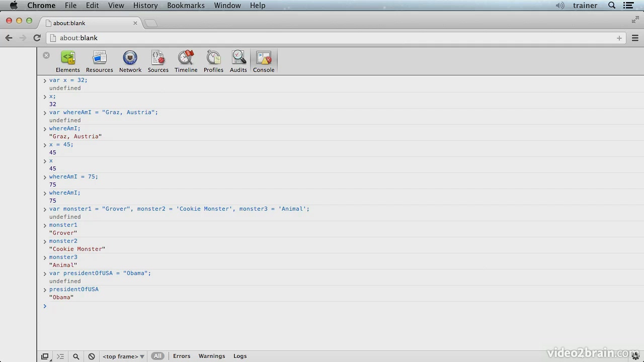Open the top frame context dropdown
This screenshot has height=362, width=644.
pyautogui.click(x=123, y=356)
